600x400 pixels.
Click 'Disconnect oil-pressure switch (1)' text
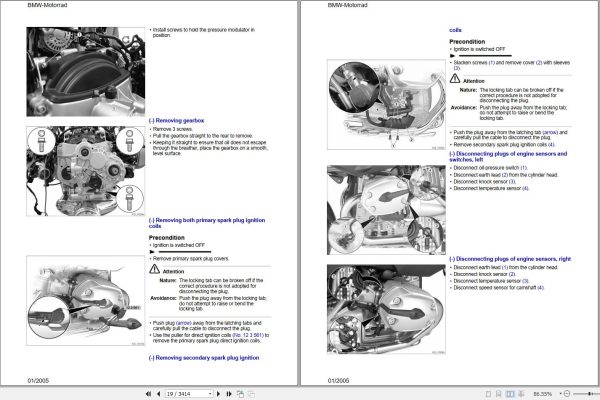pos(491,168)
